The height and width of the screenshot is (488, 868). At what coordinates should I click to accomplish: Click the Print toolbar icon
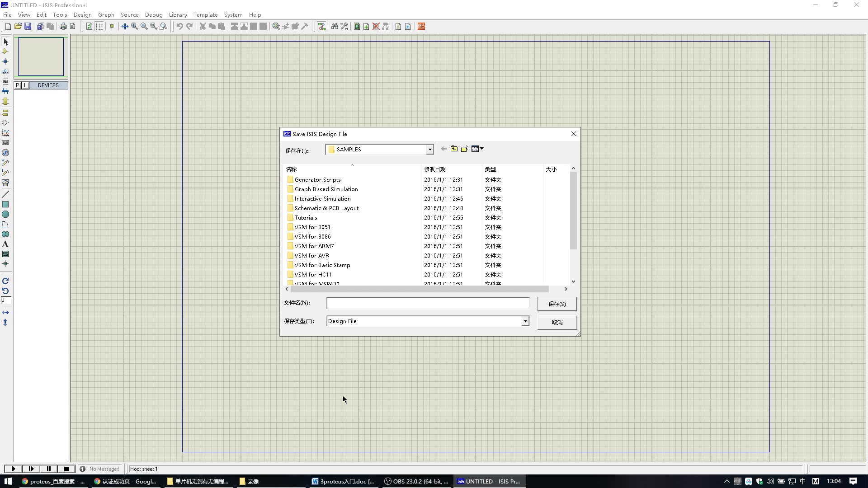(63, 26)
